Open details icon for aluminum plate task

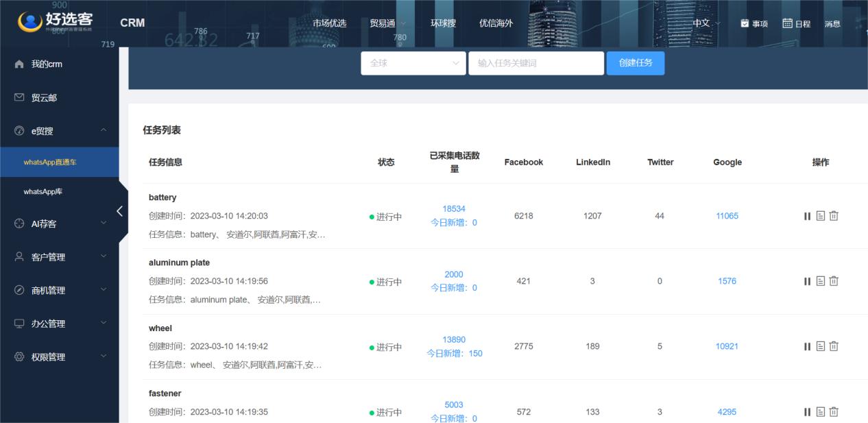pyautogui.click(x=821, y=281)
